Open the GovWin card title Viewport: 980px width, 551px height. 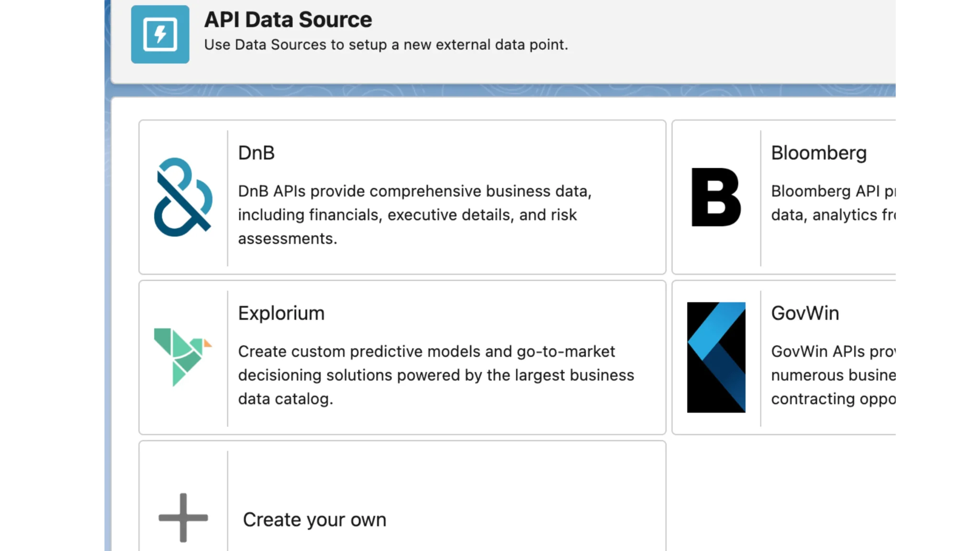[805, 313]
